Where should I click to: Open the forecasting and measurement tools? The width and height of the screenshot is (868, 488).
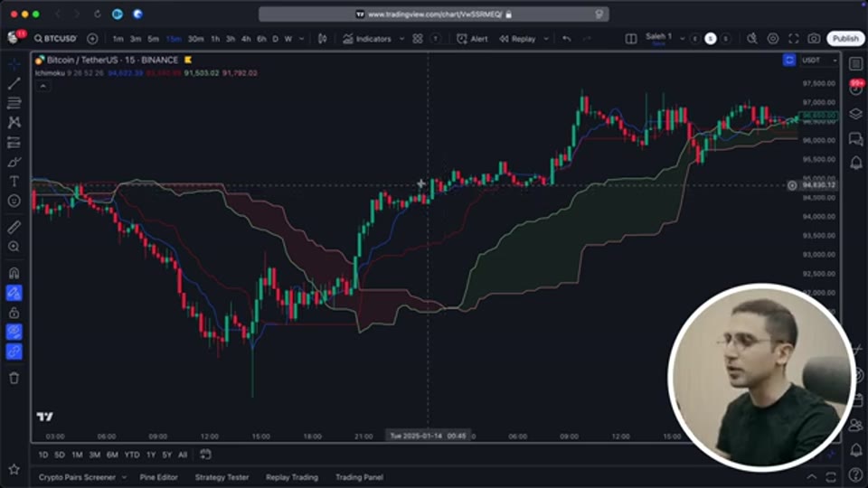14,142
